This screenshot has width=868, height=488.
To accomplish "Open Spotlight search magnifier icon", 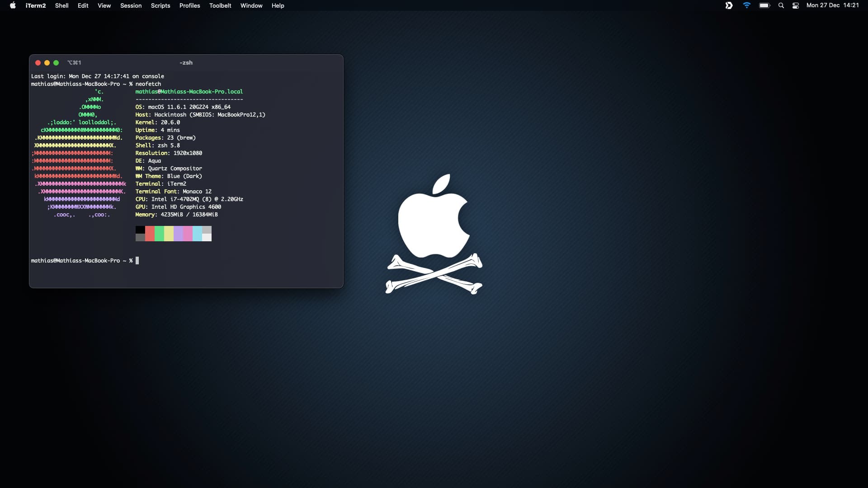I will [781, 5].
